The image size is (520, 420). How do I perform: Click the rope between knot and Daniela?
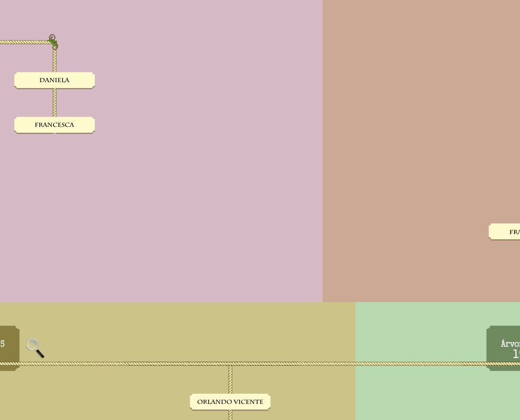pyautogui.click(x=54, y=61)
